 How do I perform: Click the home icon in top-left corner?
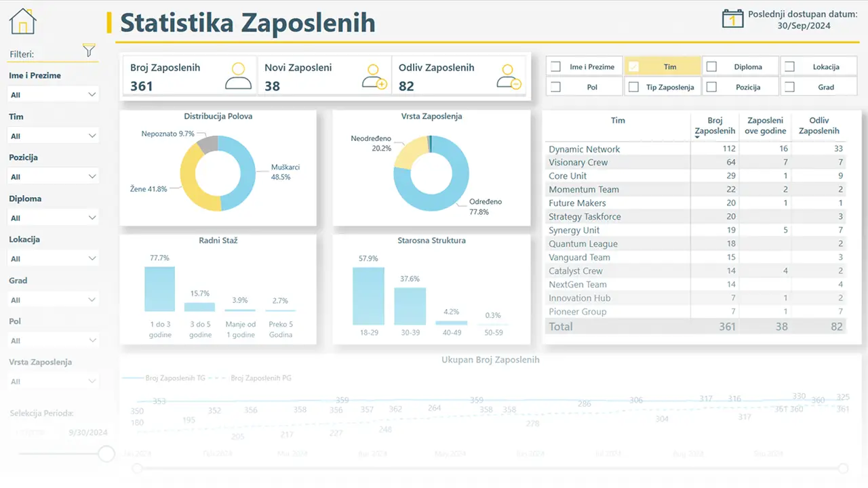point(22,21)
